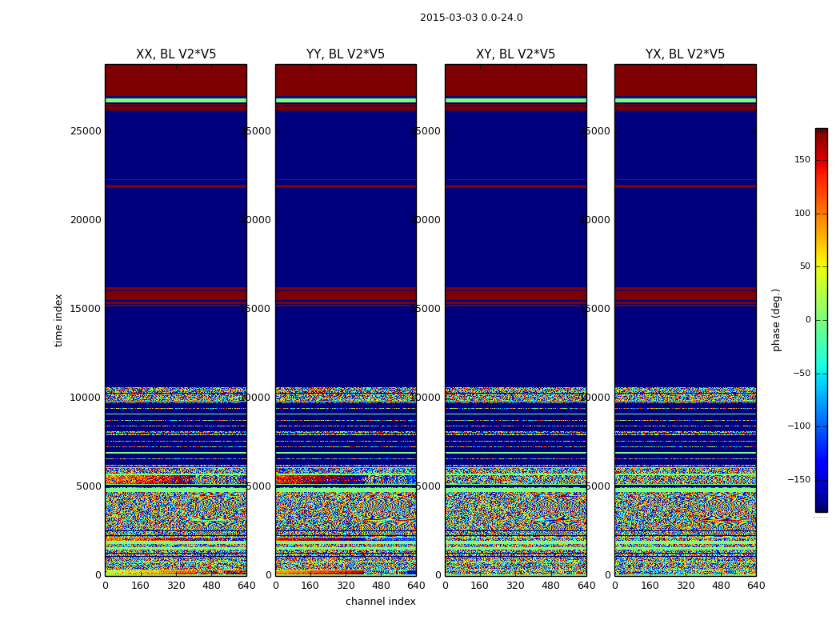This screenshot has width=840, height=640.
Task: Click the YY, BL V2*V5 subplot title
Action: click(x=346, y=54)
